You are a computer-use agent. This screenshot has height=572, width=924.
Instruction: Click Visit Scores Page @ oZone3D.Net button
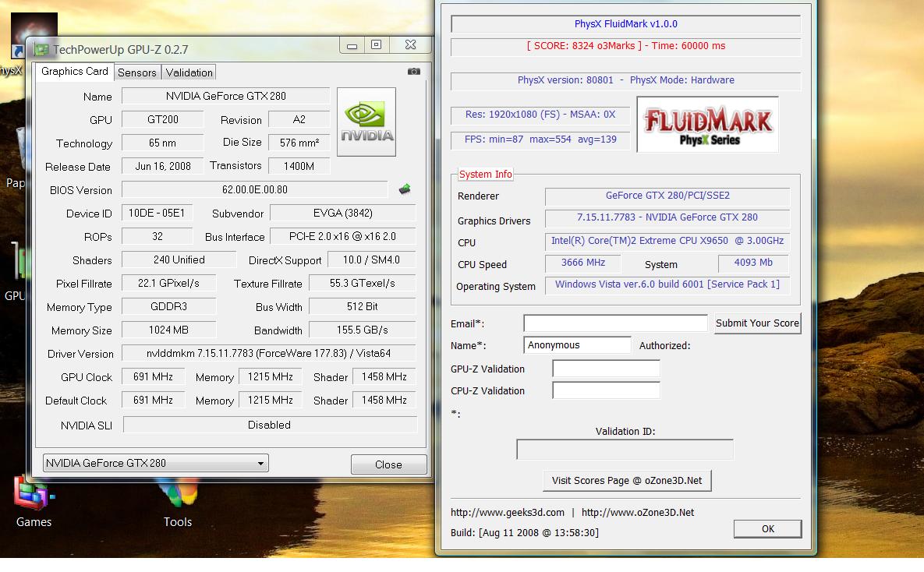tap(627, 480)
